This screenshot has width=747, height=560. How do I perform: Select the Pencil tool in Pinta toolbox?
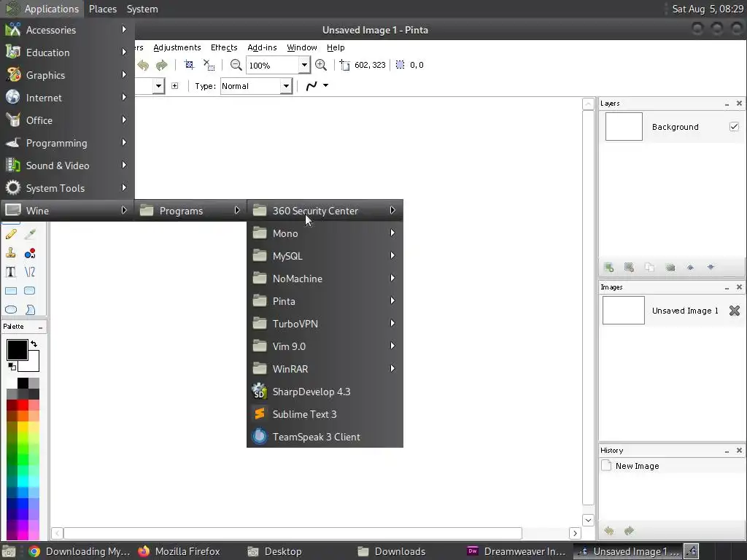point(11,234)
